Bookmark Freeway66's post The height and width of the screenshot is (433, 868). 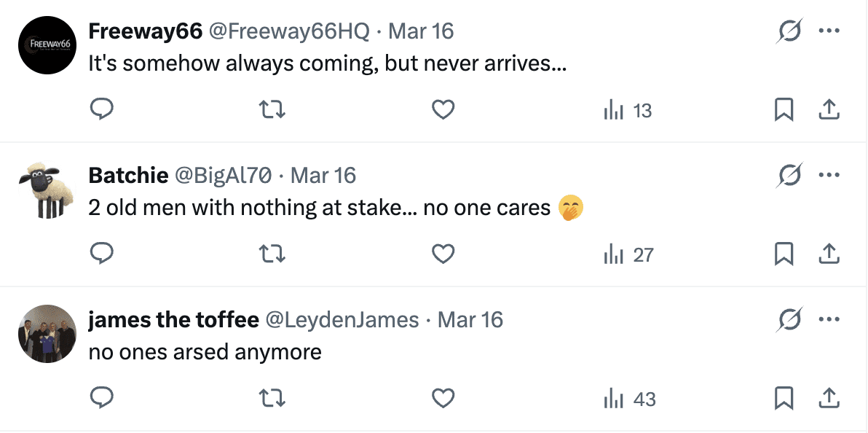pos(784,110)
